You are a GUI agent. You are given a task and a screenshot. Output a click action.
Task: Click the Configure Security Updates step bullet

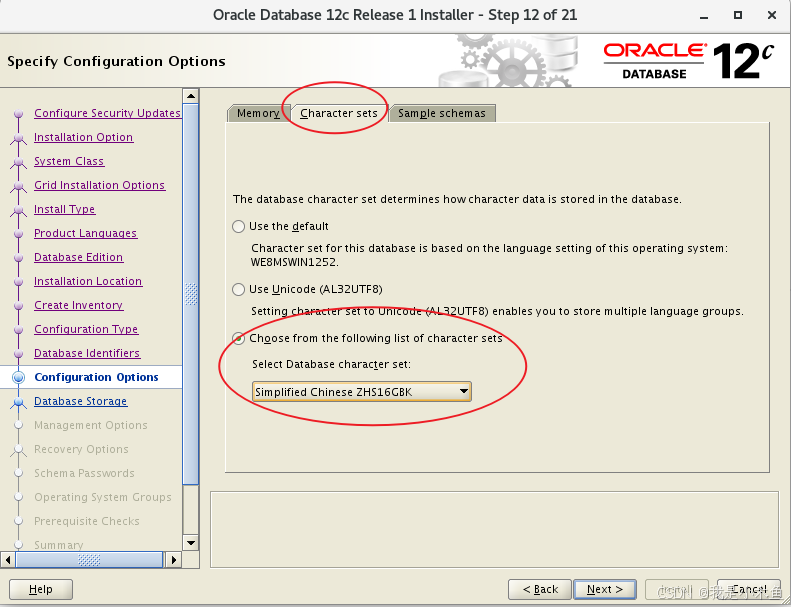pos(19,114)
